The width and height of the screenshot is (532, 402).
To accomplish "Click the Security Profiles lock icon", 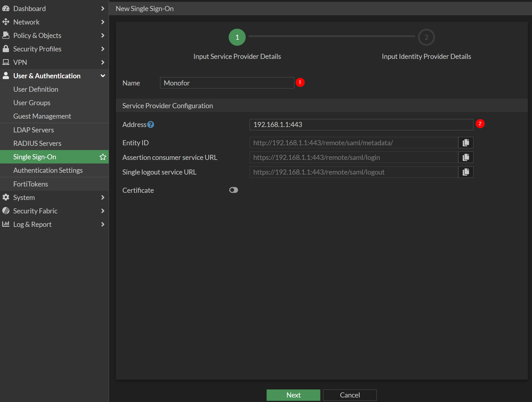I will pos(6,49).
